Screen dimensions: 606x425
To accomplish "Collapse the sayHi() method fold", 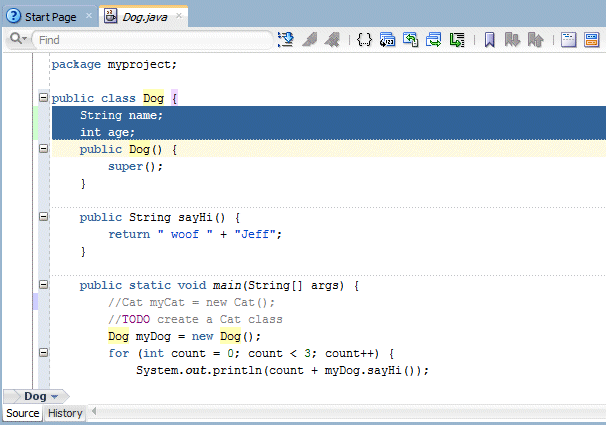I will pos(44,216).
